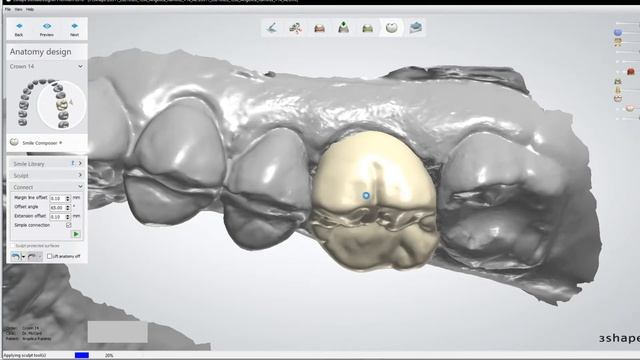The height and width of the screenshot is (360, 640).
Task: Click the red tooth visibility icon
Action: click(631, 72)
